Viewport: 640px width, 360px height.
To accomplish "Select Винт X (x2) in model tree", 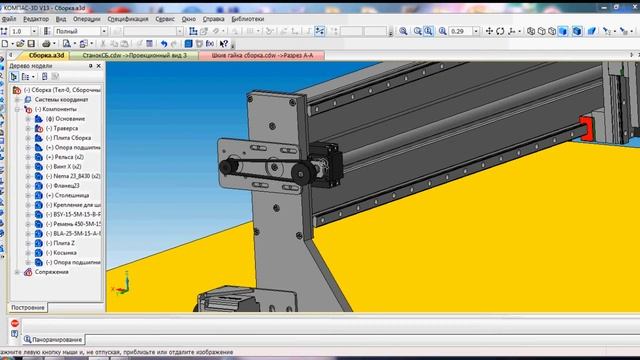I will (x=63, y=167).
